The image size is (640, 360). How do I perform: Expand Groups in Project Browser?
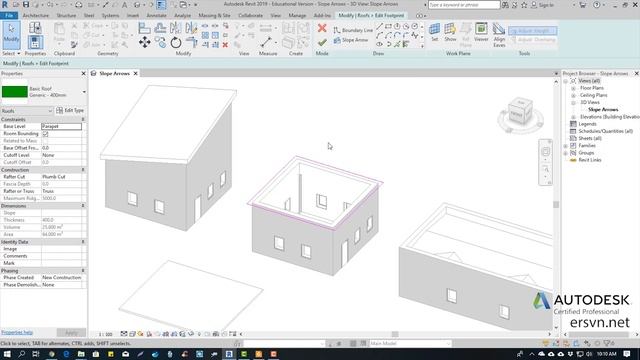tap(566, 153)
